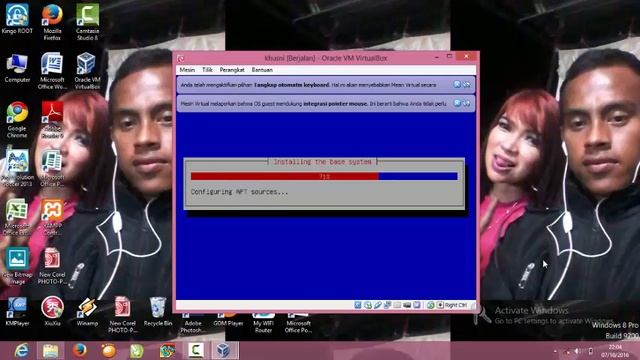640x360 pixels.
Task: Select the Microsoft Office Excel desktop icon
Action: pos(17,217)
